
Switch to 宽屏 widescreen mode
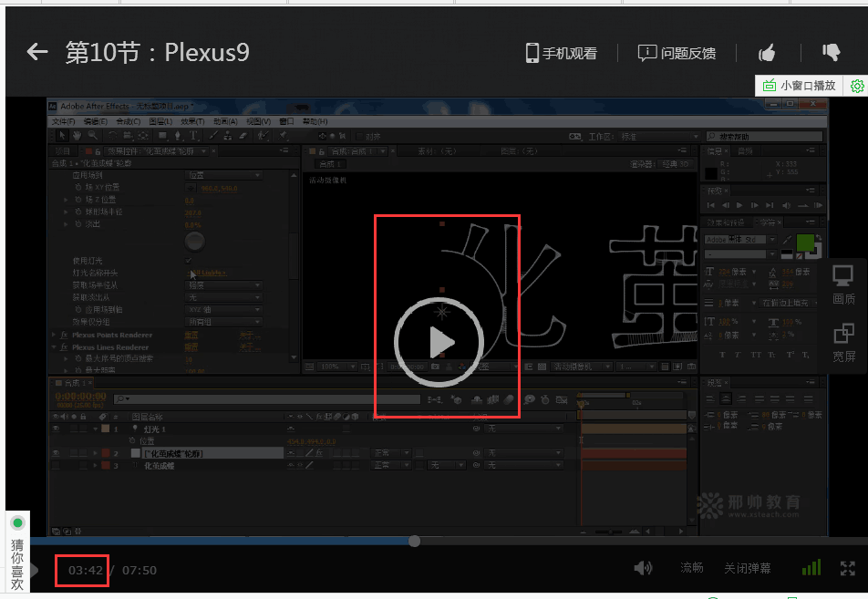point(844,342)
